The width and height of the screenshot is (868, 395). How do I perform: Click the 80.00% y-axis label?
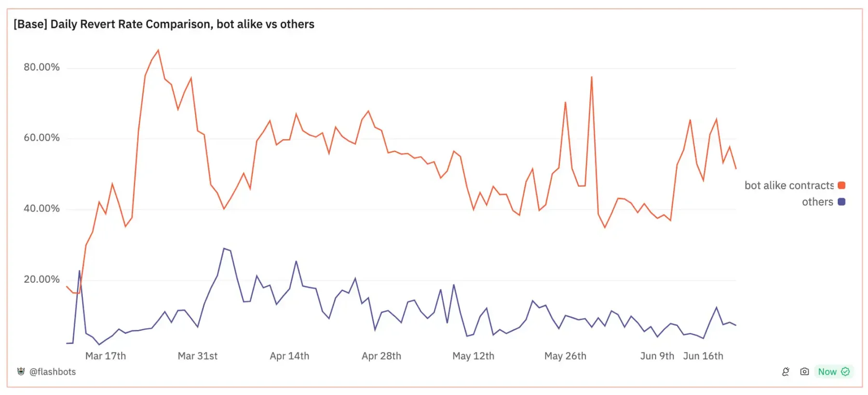(41, 67)
